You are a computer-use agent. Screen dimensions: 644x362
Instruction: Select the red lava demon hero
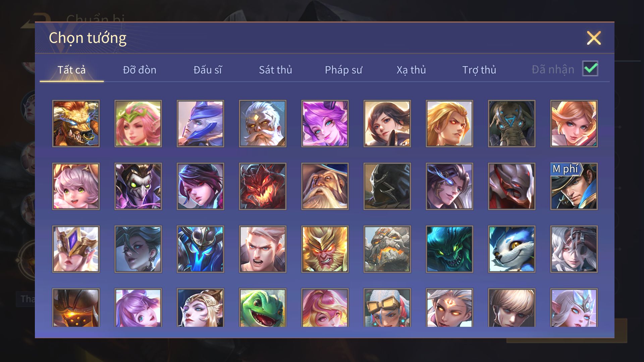[263, 186]
